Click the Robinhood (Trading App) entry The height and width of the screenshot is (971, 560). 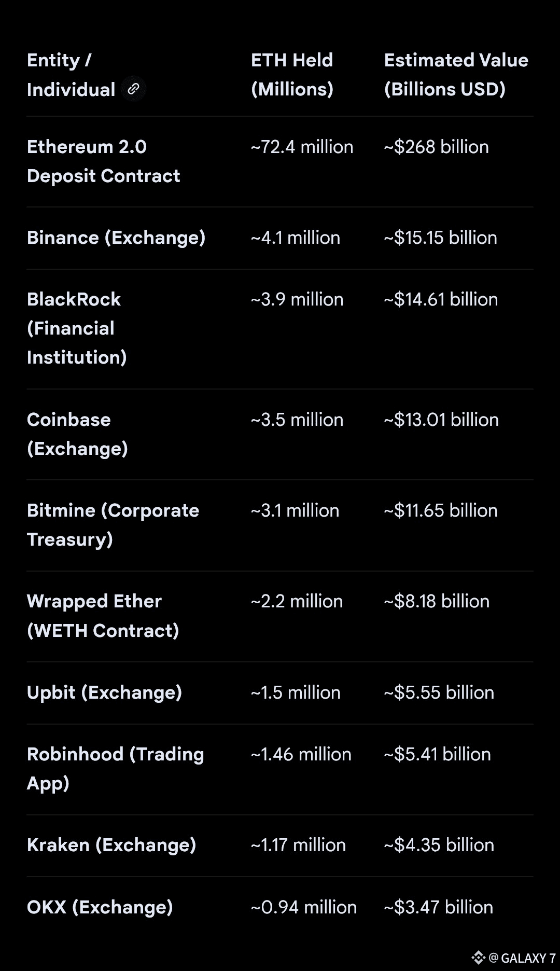click(x=115, y=768)
